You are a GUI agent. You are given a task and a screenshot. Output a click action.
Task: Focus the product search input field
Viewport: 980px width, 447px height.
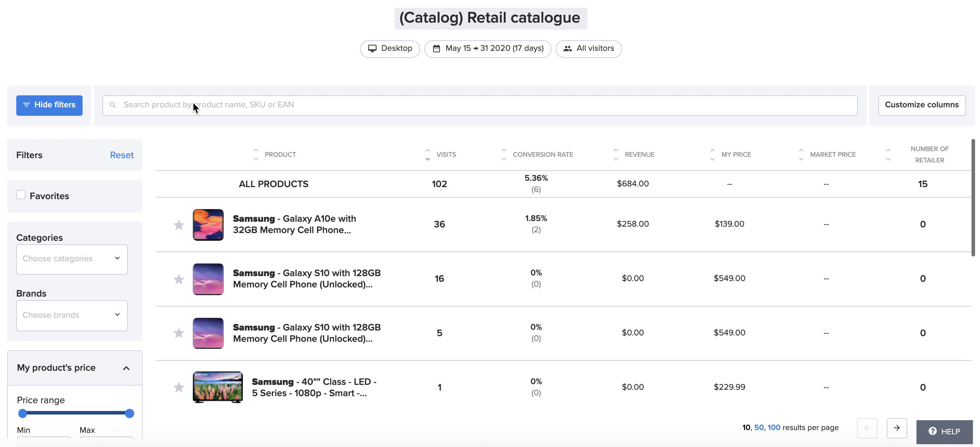point(480,105)
